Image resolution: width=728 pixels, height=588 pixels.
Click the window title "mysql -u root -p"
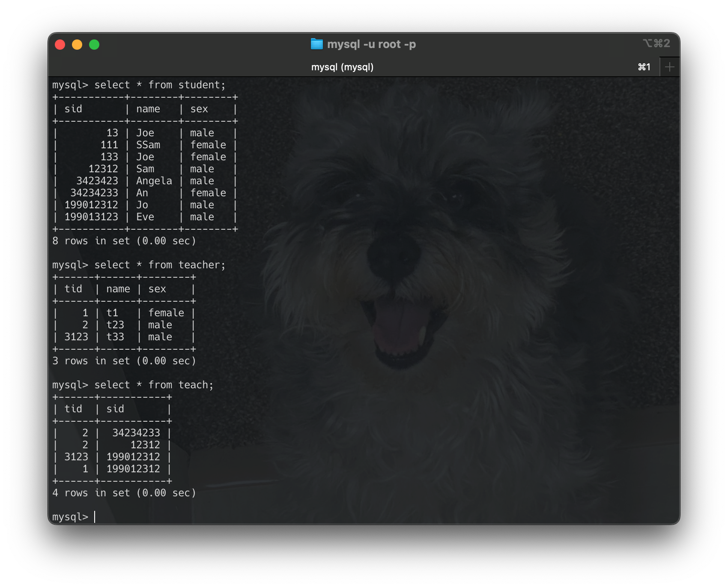pyautogui.click(x=372, y=44)
